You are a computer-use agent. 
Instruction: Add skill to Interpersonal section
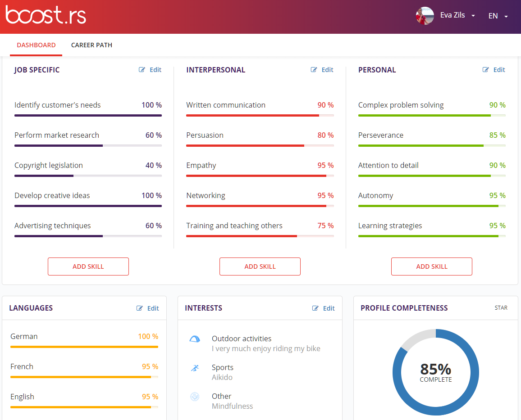pyautogui.click(x=260, y=266)
